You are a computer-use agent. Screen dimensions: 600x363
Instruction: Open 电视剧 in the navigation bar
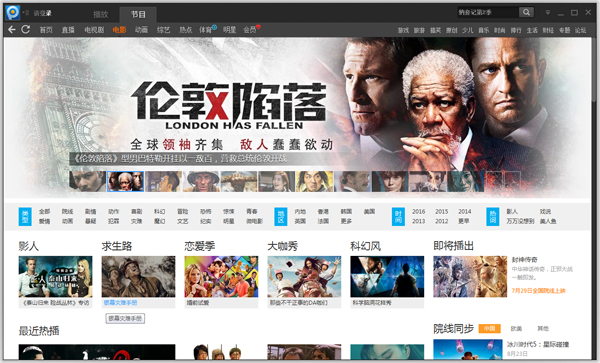pyautogui.click(x=94, y=30)
